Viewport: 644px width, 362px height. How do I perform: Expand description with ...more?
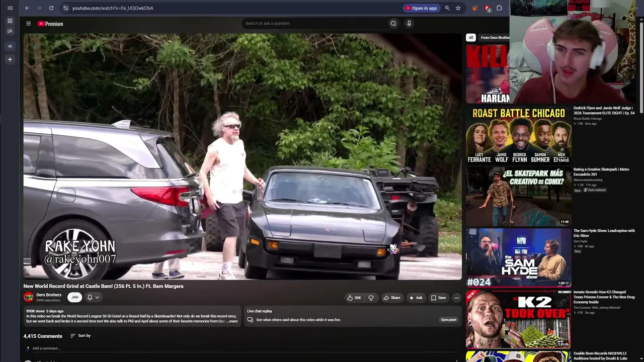232,321
